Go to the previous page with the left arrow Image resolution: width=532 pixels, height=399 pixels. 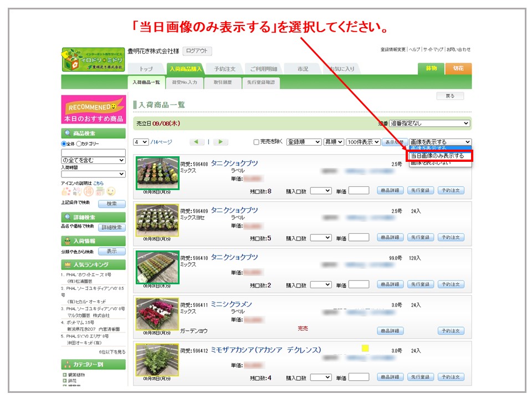(x=197, y=142)
